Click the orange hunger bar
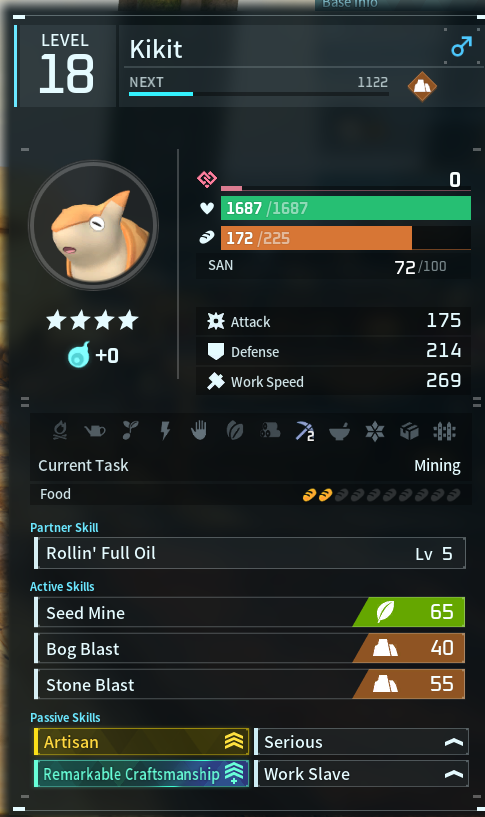 coord(345,238)
